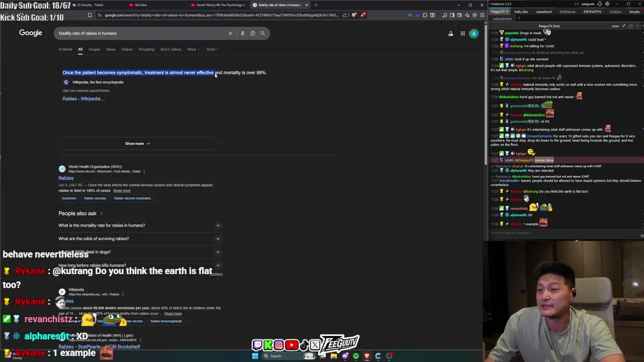
Task: Click the Google search input field
Action: [141, 33]
